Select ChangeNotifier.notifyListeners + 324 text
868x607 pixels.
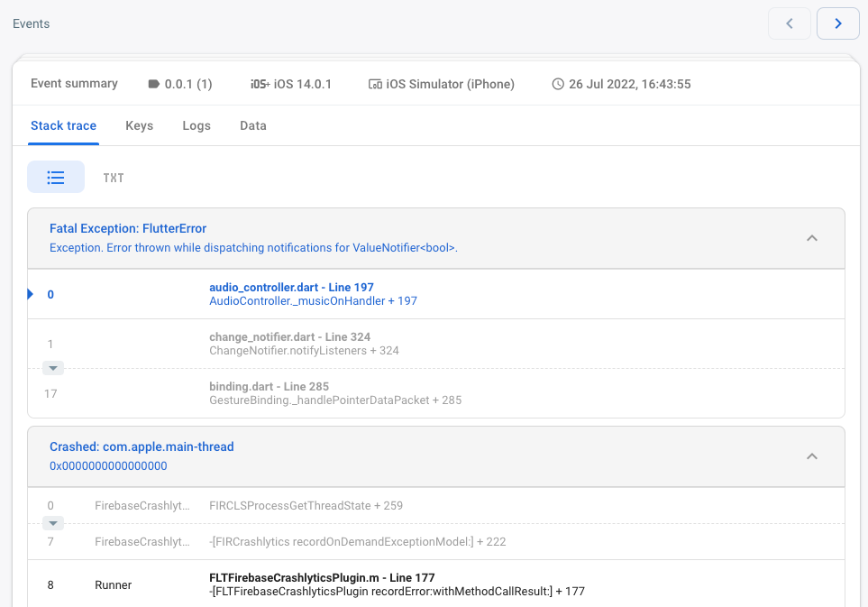click(x=304, y=351)
